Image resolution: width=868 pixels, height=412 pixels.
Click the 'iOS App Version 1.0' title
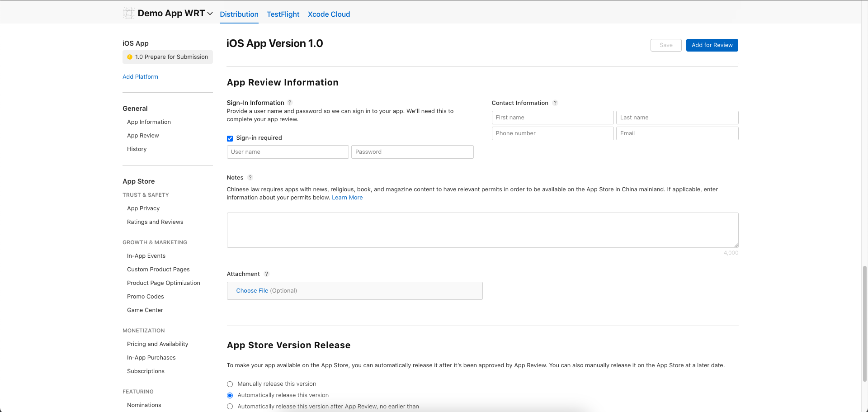point(274,44)
